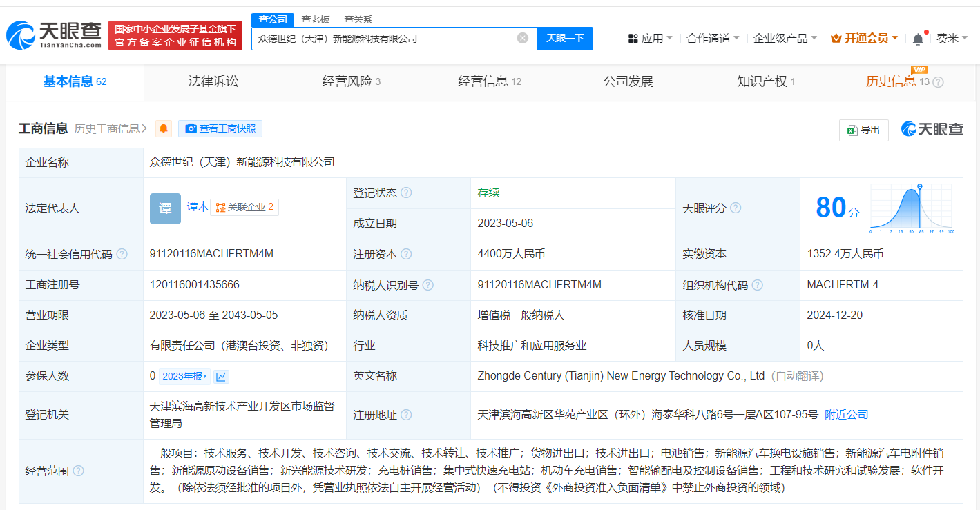
Task: Open the 附近公司 link
Action: tap(847, 415)
